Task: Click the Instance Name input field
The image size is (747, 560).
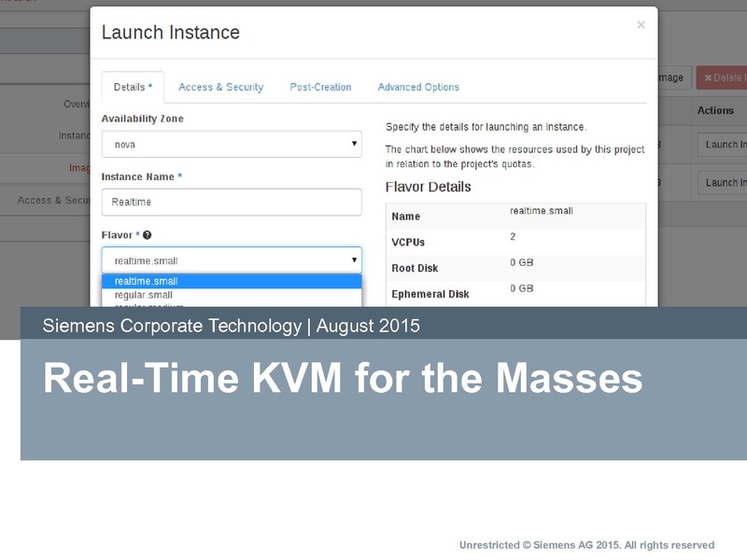Action: [232, 202]
